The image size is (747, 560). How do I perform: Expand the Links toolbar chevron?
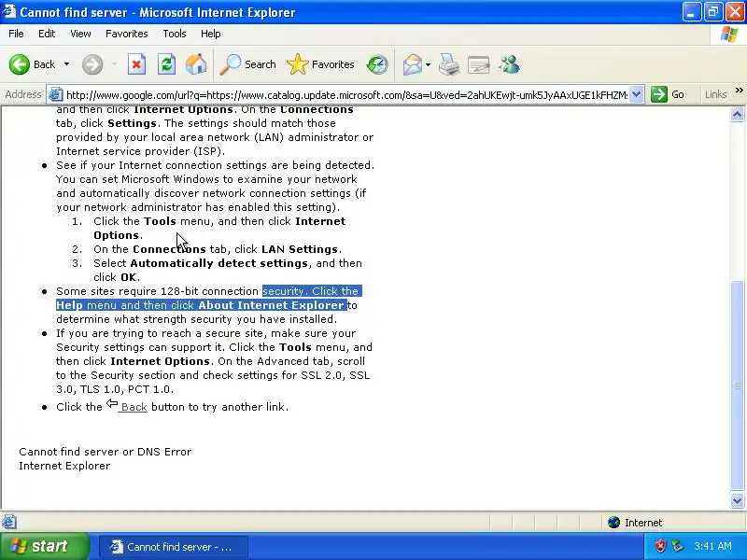739,90
